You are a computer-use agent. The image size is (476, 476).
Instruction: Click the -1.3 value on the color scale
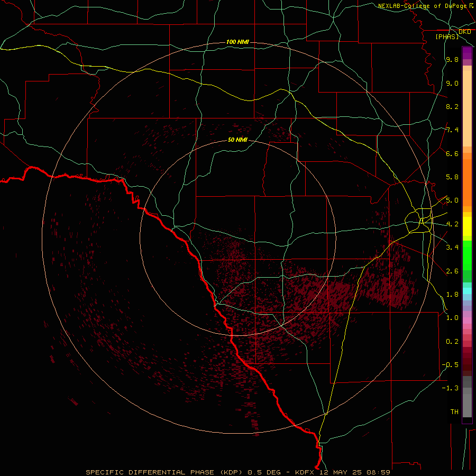tap(450, 388)
